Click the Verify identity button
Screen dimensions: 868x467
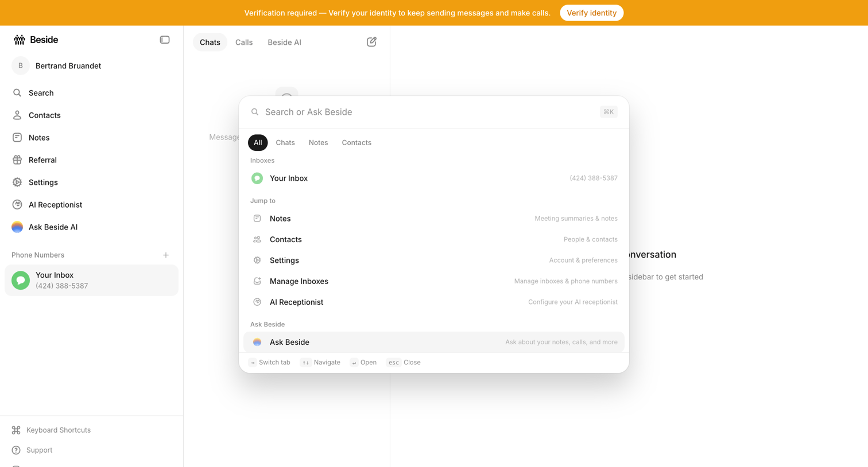pos(591,13)
